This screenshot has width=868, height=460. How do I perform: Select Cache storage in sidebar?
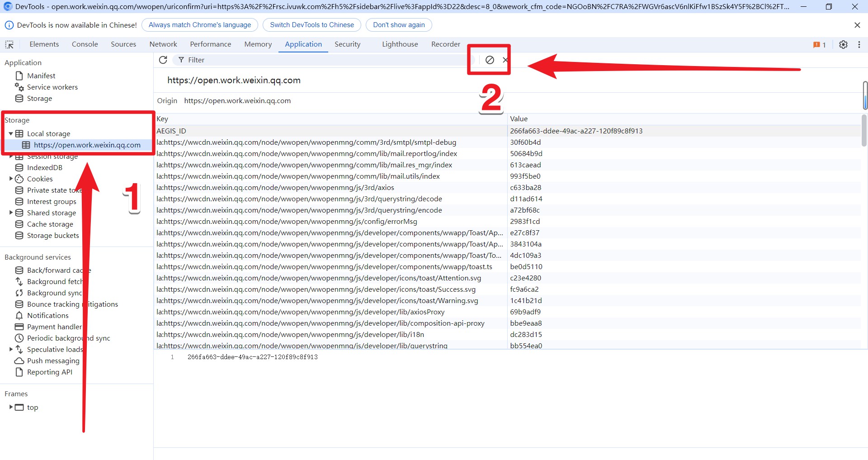click(x=50, y=224)
